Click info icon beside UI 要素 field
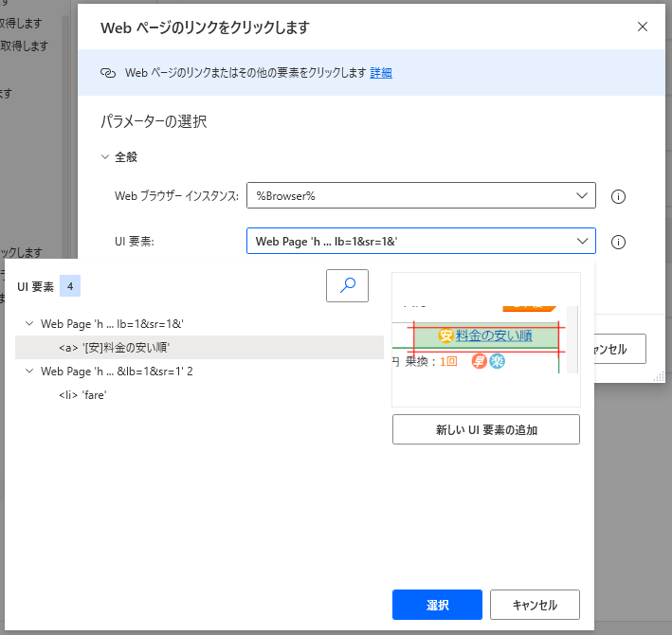 618,243
